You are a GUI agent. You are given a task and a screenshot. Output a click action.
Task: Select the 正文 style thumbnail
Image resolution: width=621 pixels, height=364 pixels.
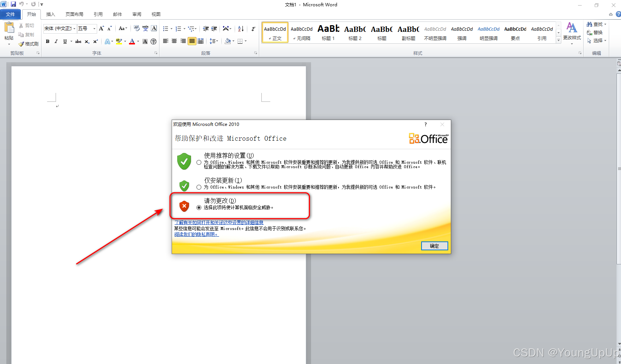[275, 33]
